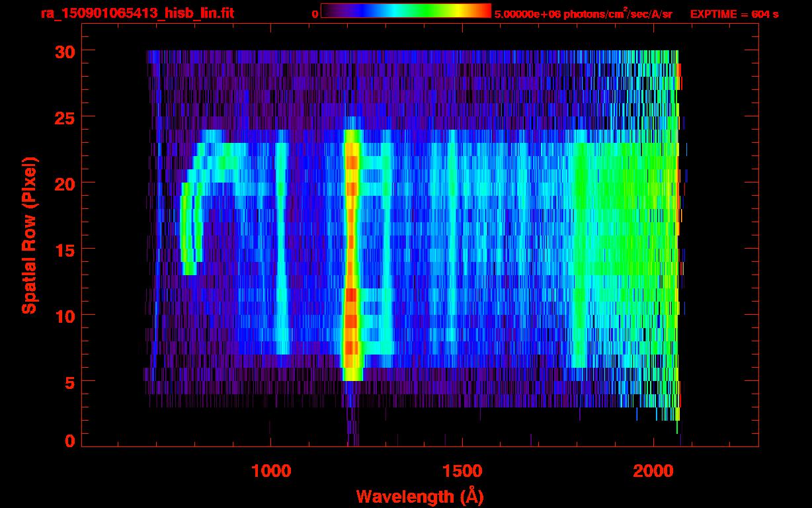Click the y-axis tick label 15
The height and width of the screenshot is (508, 812).
tap(63, 249)
